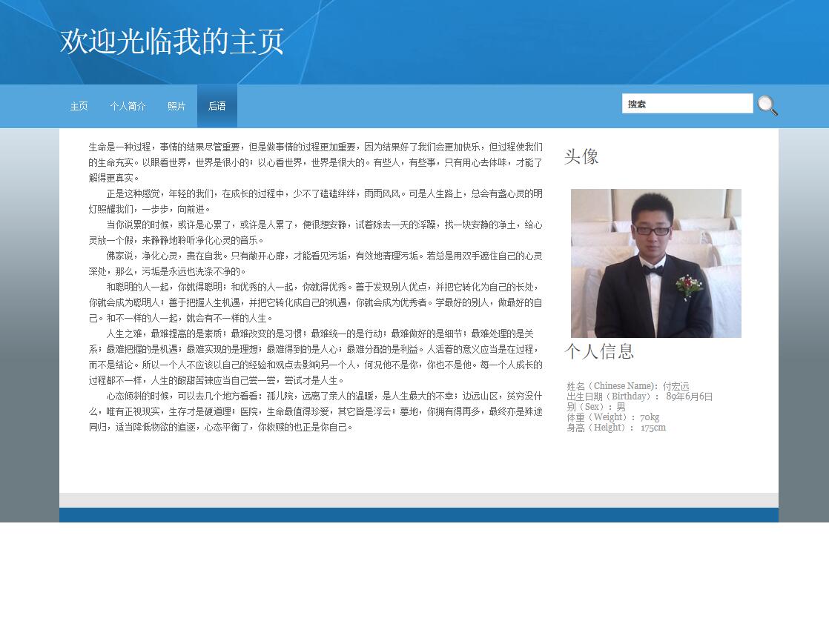Open the 照片 navigation item
829x644 pixels.
coord(176,106)
